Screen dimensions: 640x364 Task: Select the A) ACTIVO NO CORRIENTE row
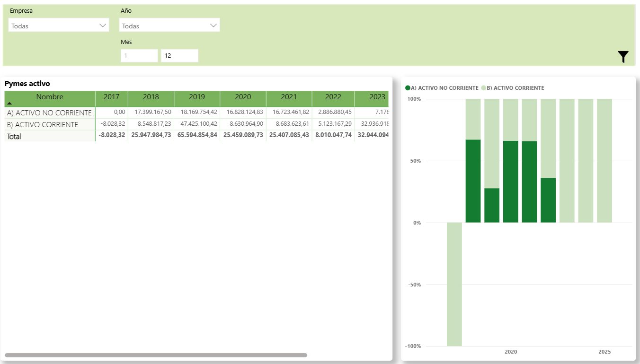click(x=49, y=113)
